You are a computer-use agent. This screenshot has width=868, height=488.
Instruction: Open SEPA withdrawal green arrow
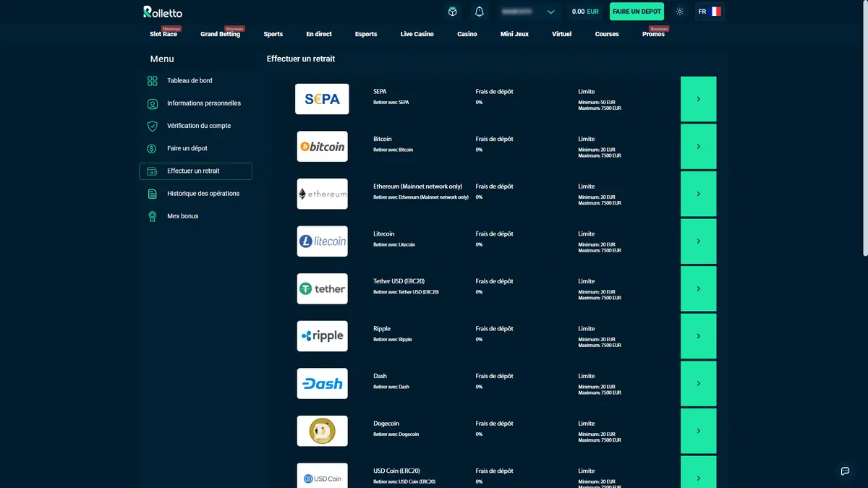tap(698, 99)
